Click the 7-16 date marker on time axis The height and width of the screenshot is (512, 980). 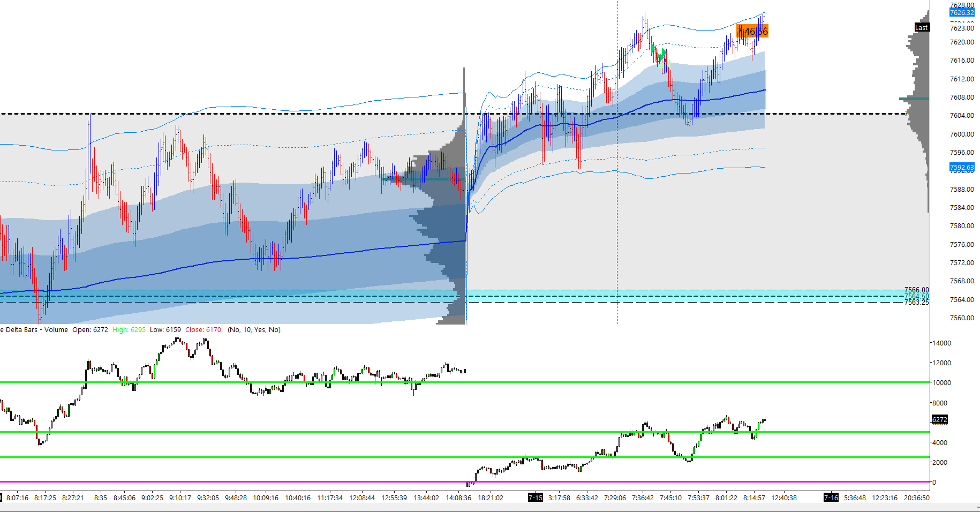coord(831,498)
